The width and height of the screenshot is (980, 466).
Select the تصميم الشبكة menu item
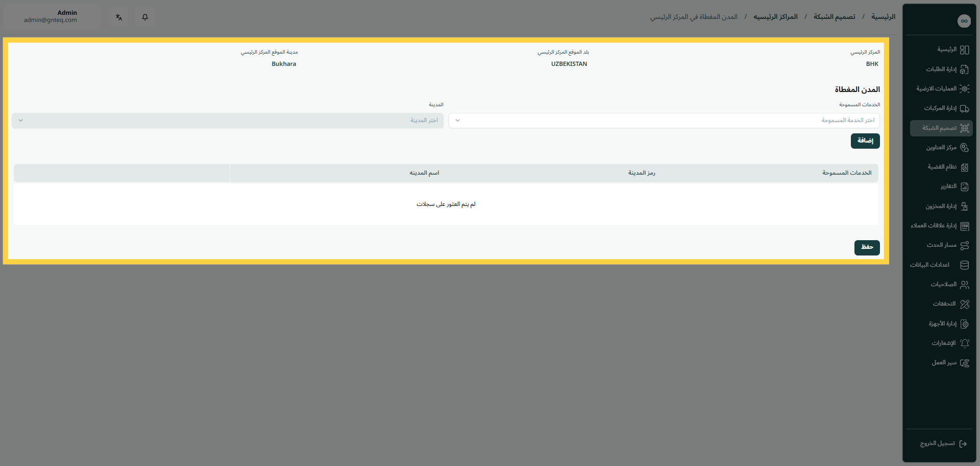pos(941,128)
